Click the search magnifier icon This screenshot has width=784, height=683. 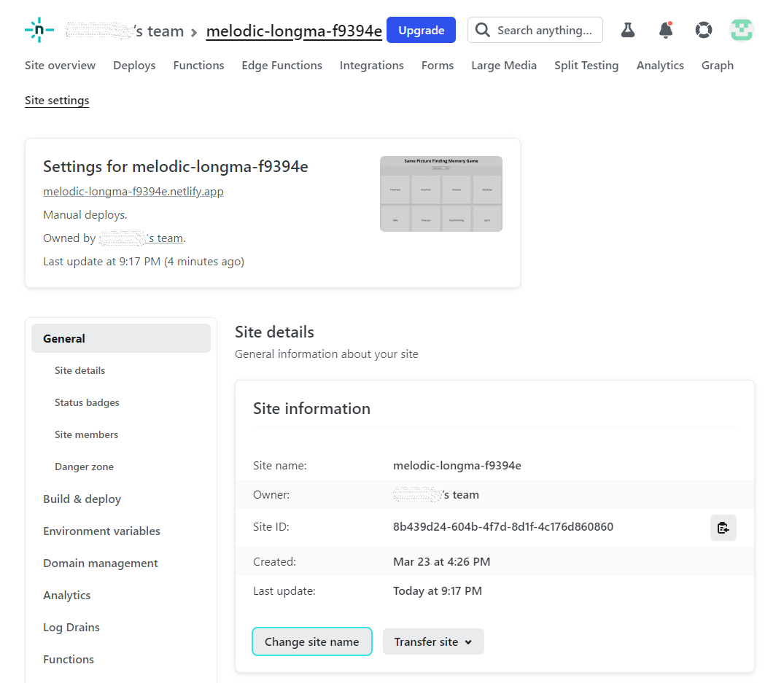pyautogui.click(x=483, y=30)
